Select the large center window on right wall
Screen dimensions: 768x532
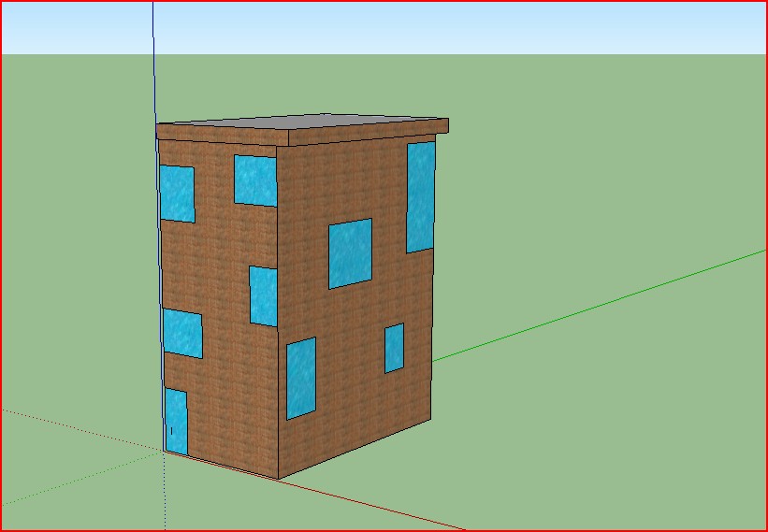coord(350,253)
